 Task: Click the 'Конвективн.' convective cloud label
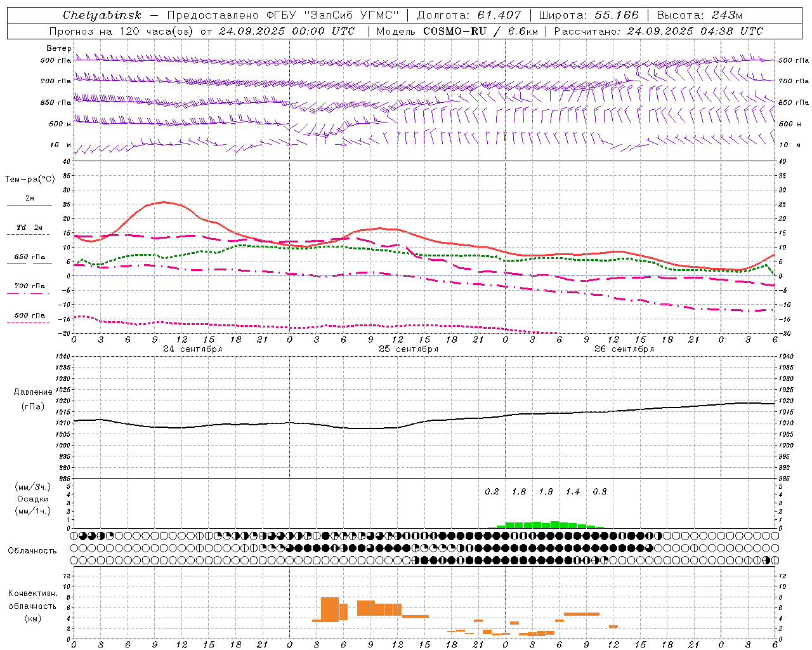(x=33, y=594)
